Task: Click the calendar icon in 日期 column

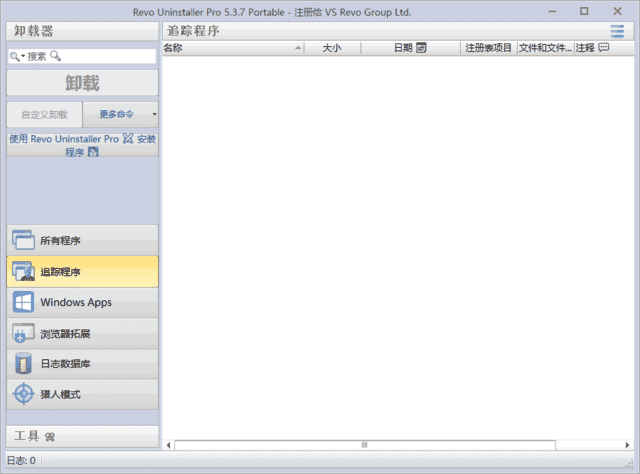Action: (x=421, y=48)
